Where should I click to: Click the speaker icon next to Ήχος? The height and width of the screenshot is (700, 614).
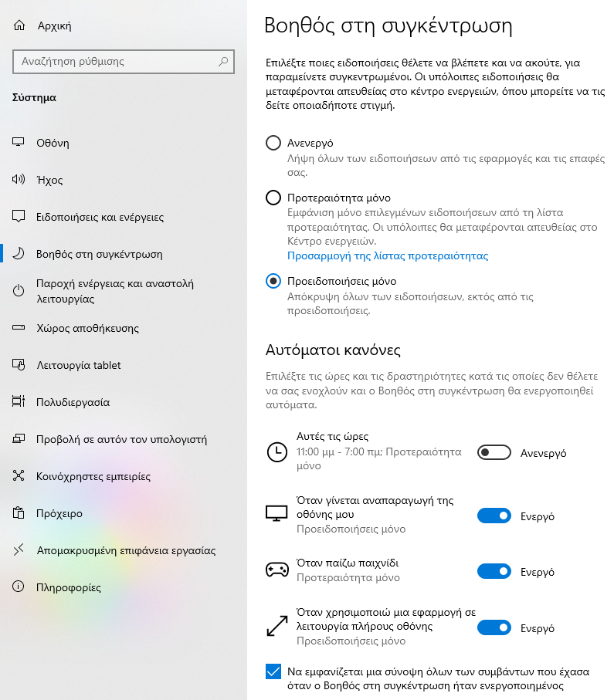(x=19, y=180)
